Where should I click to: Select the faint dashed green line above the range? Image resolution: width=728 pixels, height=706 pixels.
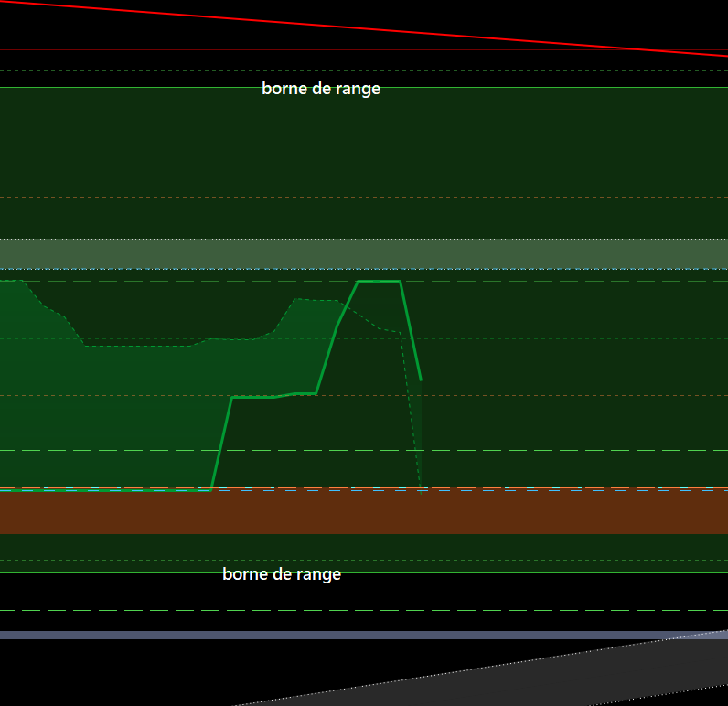coord(364,71)
